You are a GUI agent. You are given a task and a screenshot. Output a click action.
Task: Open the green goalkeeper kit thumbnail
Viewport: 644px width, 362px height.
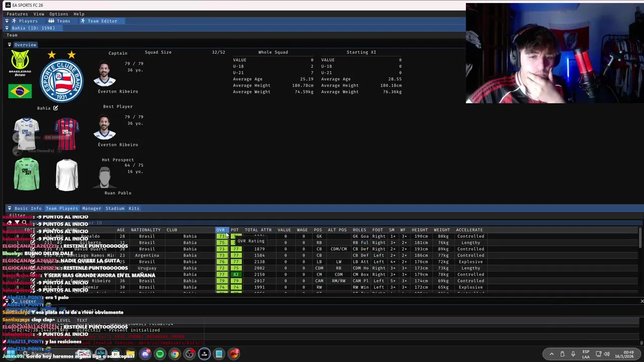[x=27, y=174]
